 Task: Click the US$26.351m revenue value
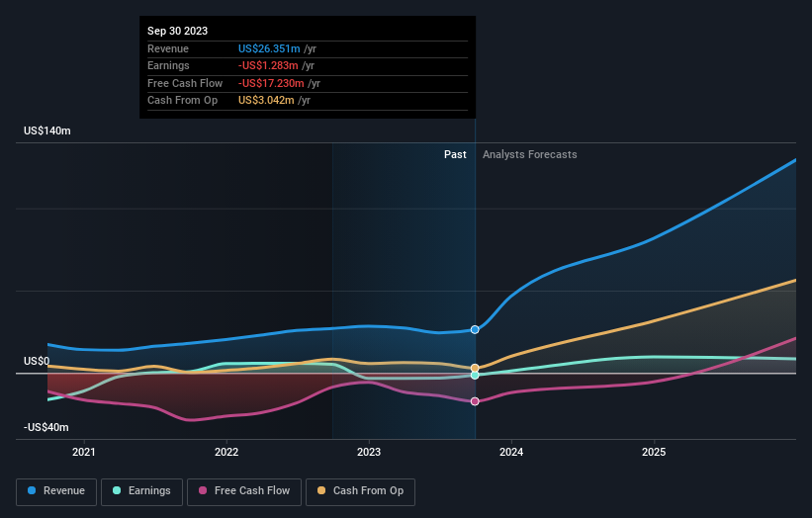tap(269, 48)
